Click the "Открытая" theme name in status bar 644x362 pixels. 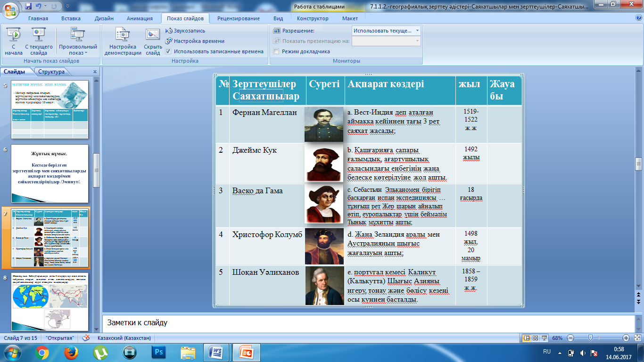(x=59, y=338)
